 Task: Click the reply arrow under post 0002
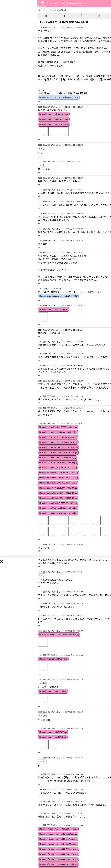tap(39, 140)
